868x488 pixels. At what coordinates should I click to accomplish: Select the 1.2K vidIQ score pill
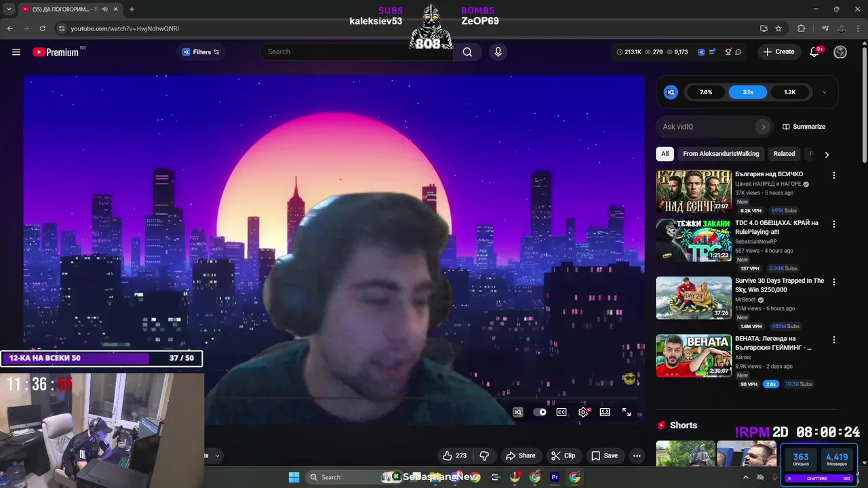pos(790,92)
